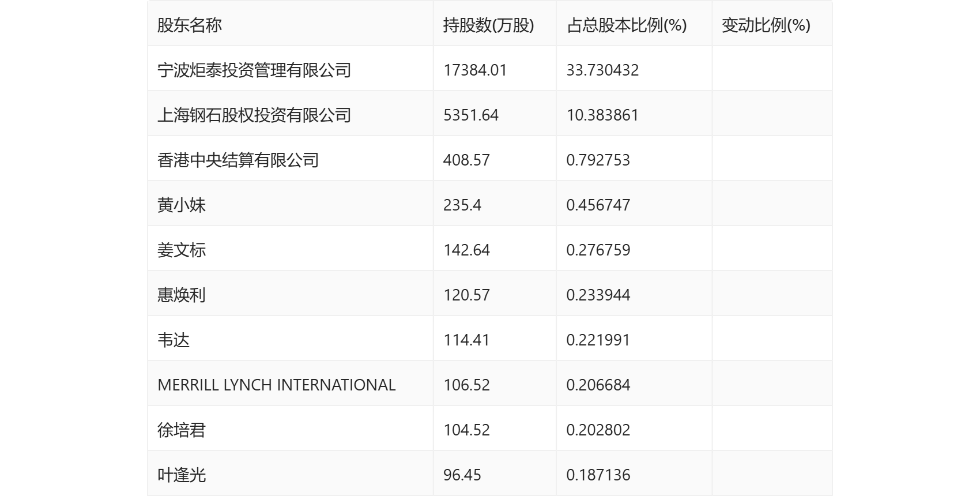The image size is (980, 496).
Task: Select the 惠焕利 row name
Action: point(182,295)
